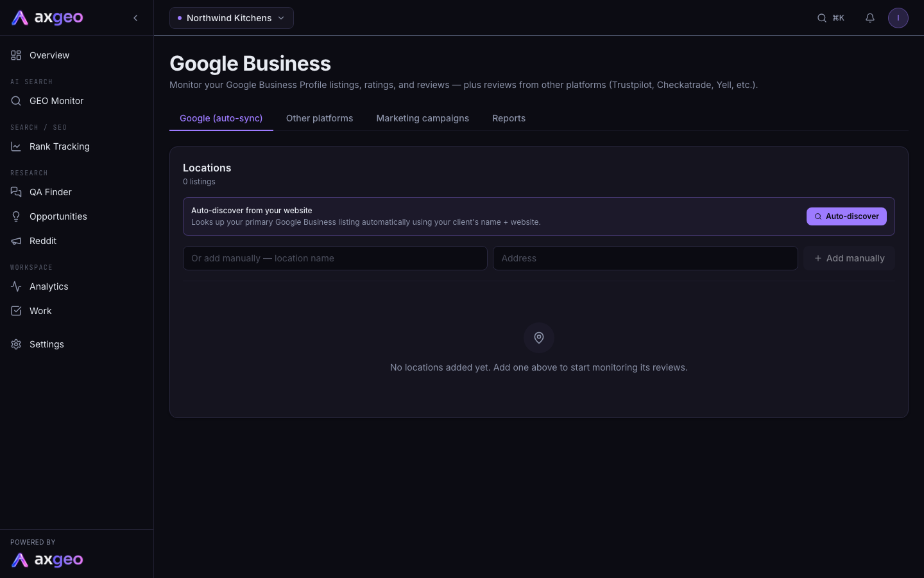Open Rank Tracking page label
The height and width of the screenshot is (578, 924).
coord(60,146)
